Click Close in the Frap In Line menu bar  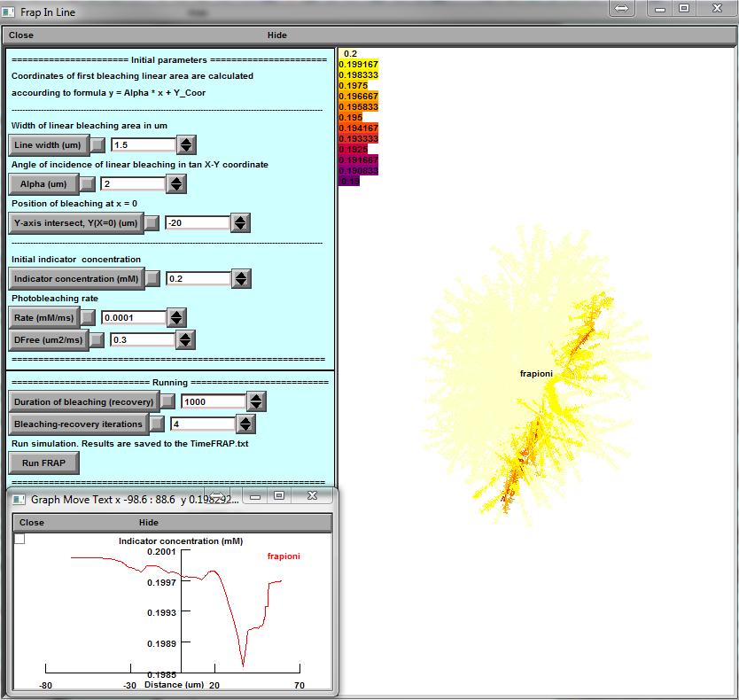[21, 35]
